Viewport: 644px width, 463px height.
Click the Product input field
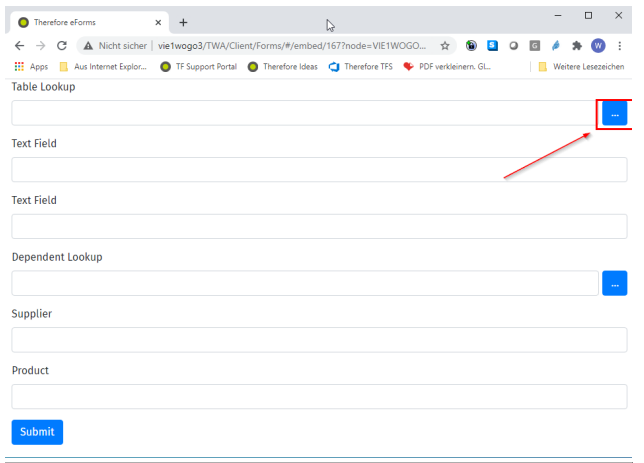point(319,396)
